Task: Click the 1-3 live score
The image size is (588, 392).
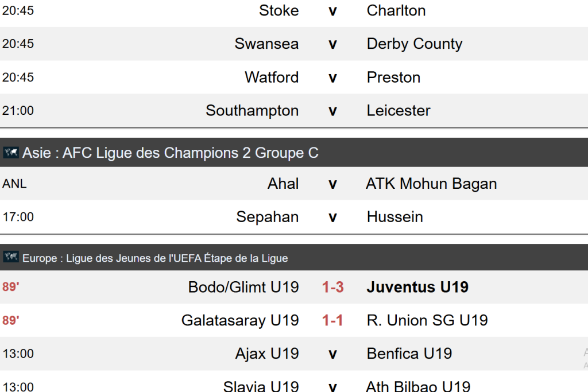Action: pos(332,287)
